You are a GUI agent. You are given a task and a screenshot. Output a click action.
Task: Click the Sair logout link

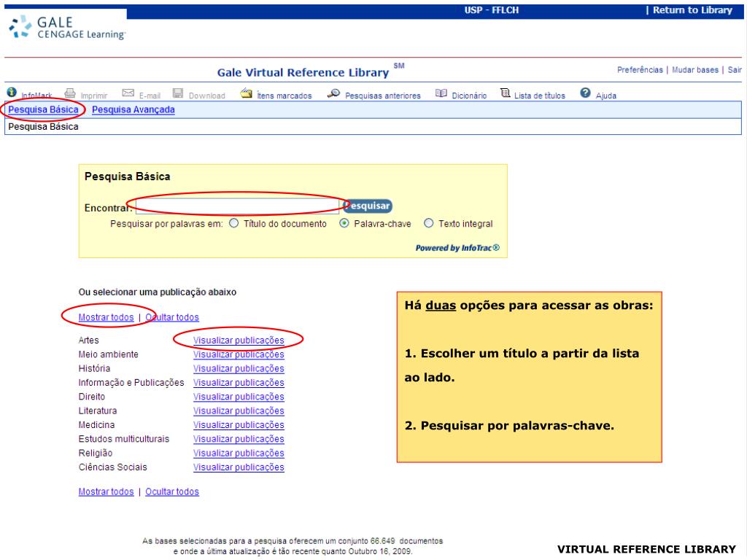click(735, 70)
